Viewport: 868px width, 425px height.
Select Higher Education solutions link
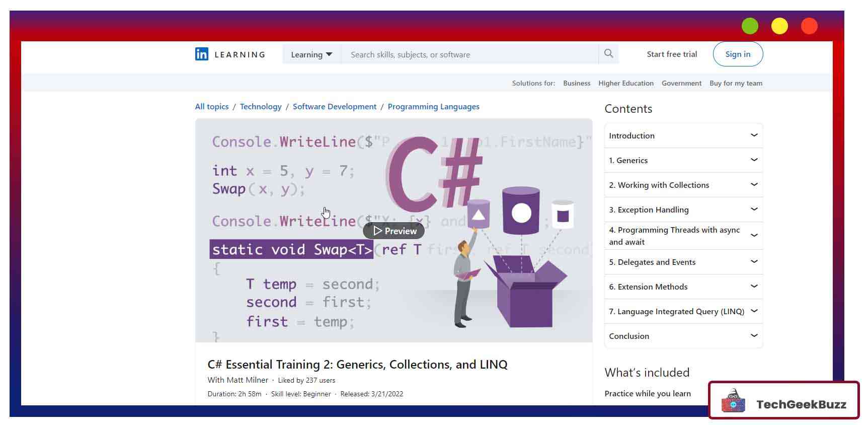pos(625,84)
